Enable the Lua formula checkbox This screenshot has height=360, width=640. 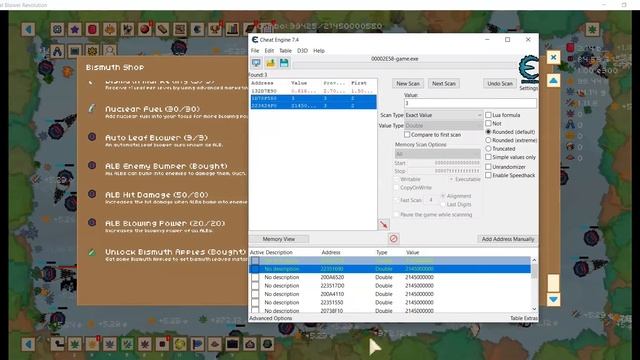(x=488, y=115)
